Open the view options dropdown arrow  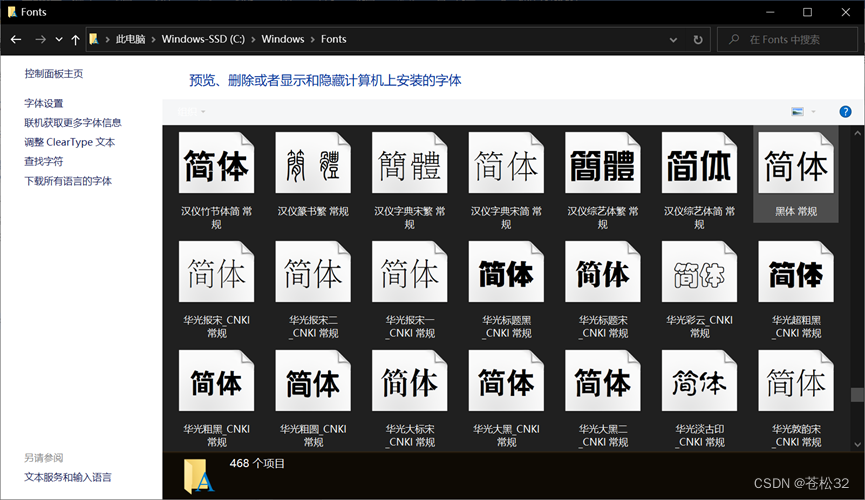(813, 111)
